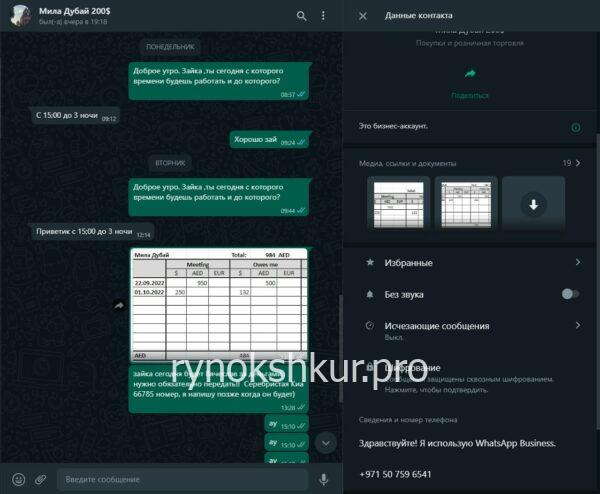Click the bell icon beside Без звука

(370, 294)
